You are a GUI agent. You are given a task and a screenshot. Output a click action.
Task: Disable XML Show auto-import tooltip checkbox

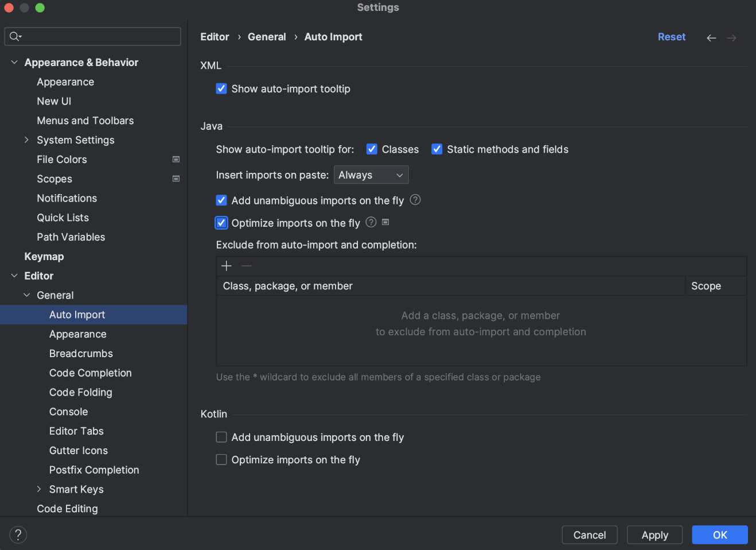tap(221, 89)
